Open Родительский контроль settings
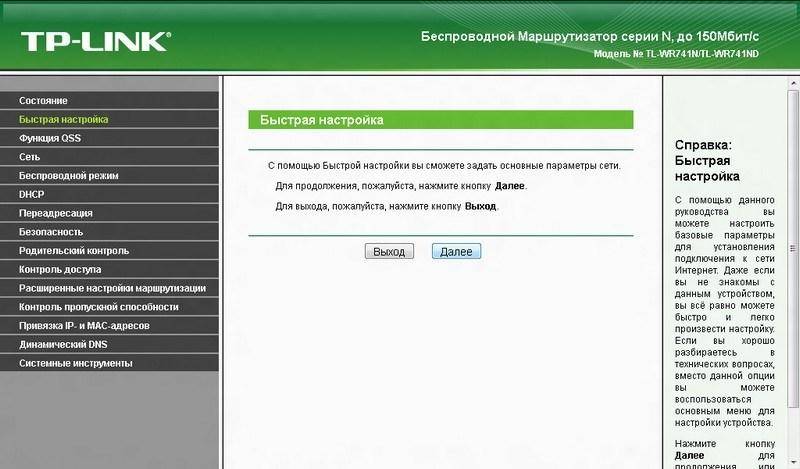The image size is (800, 469). click(73, 250)
